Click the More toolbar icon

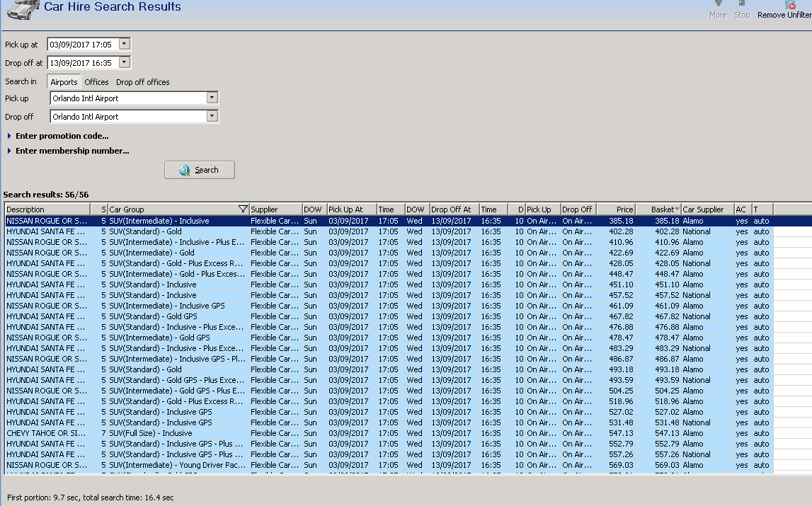click(718, 5)
